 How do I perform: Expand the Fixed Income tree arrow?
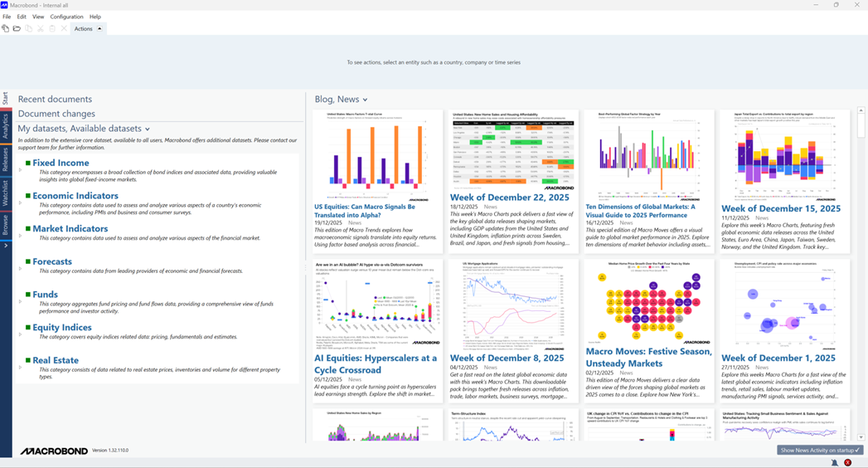[x=21, y=170]
